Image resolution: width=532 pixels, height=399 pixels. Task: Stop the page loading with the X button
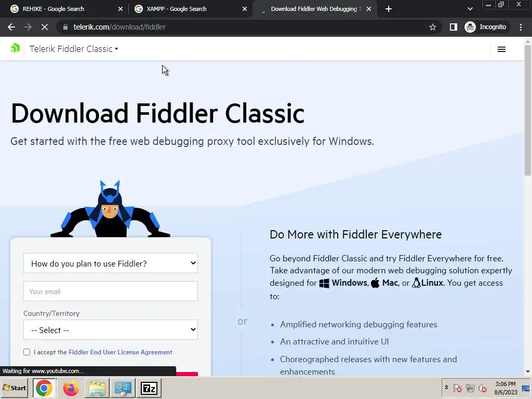coord(45,27)
